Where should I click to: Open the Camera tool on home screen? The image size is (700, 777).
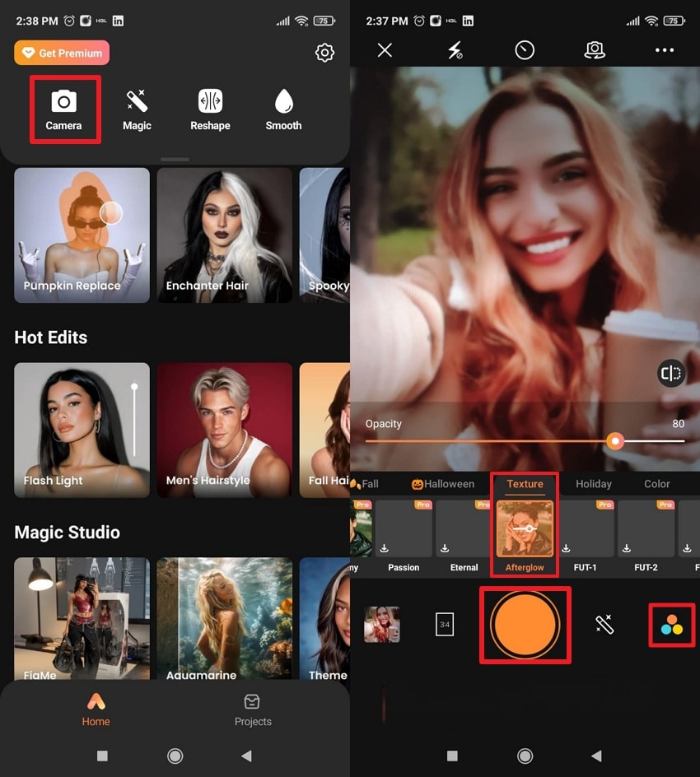click(x=64, y=110)
